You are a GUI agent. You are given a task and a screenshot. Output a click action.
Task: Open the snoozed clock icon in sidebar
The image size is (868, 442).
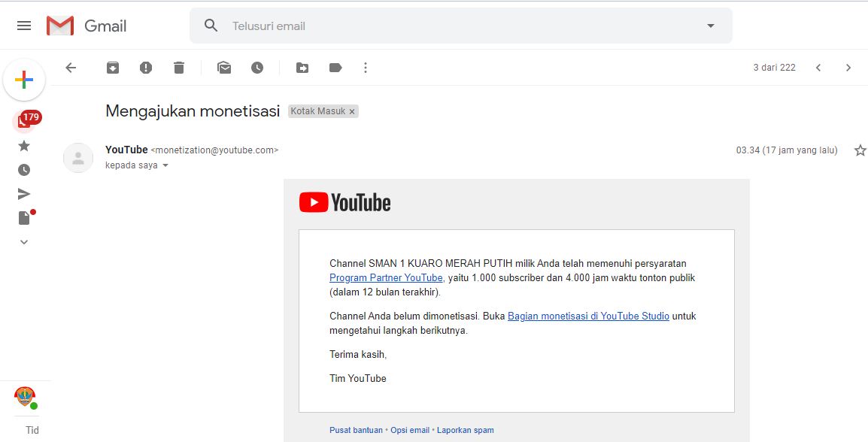click(x=24, y=170)
